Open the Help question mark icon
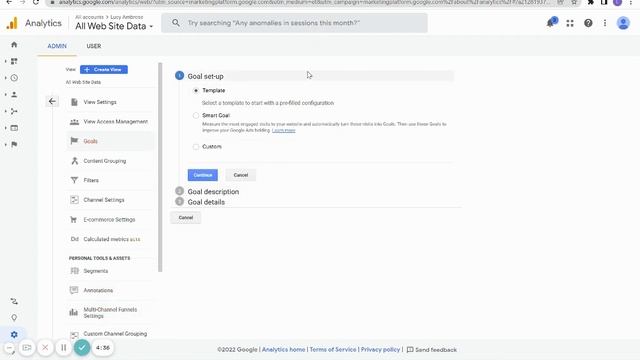The width and height of the screenshot is (640, 360). (x=588, y=23)
